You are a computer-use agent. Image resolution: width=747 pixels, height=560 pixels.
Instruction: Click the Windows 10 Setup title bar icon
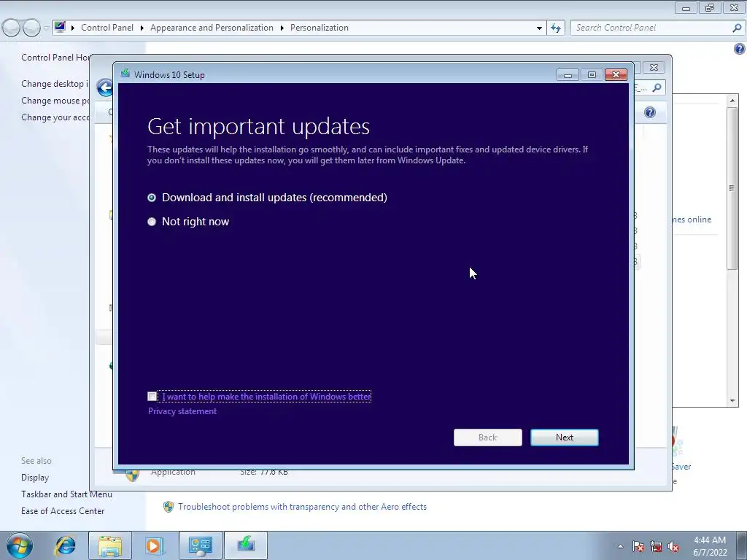click(x=125, y=74)
